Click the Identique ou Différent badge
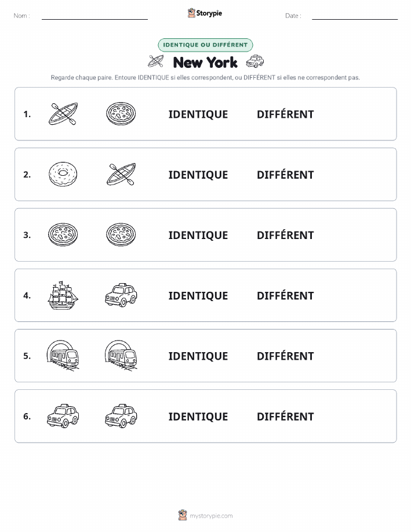The height and width of the screenshot is (532, 411). pos(205,45)
